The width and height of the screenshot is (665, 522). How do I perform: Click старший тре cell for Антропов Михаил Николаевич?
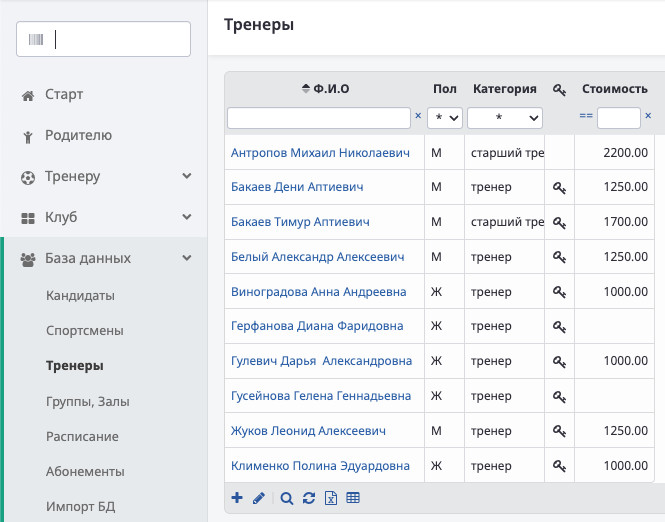click(505, 153)
